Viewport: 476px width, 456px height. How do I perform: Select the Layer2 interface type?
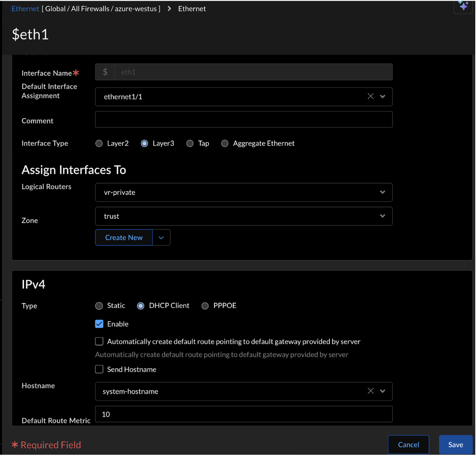click(x=99, y=144)
